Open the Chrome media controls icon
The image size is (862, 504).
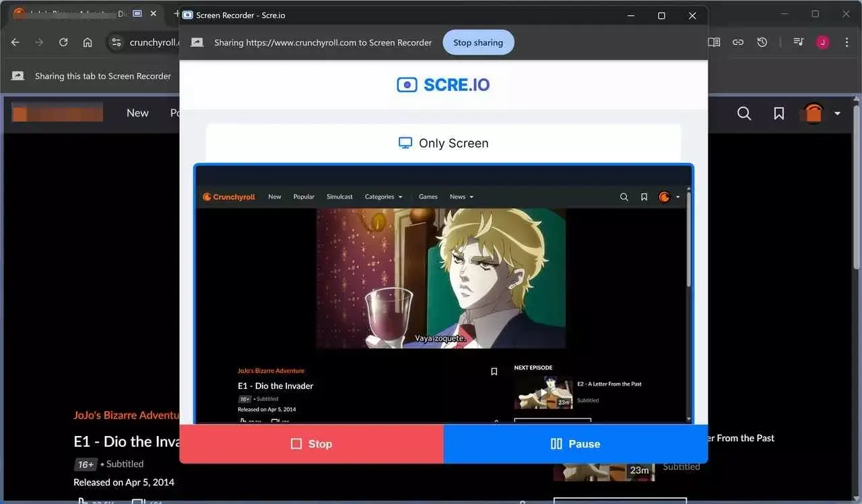point(799,42)
